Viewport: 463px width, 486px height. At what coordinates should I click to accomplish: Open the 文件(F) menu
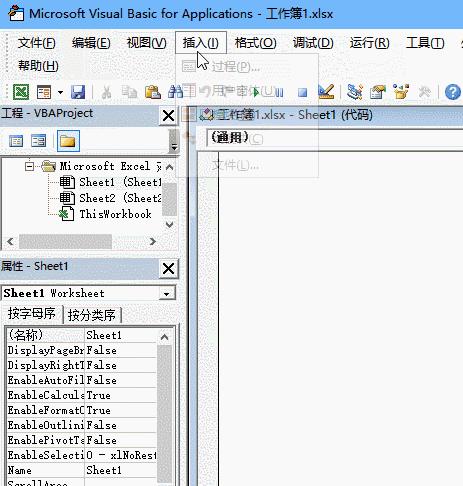37,43
